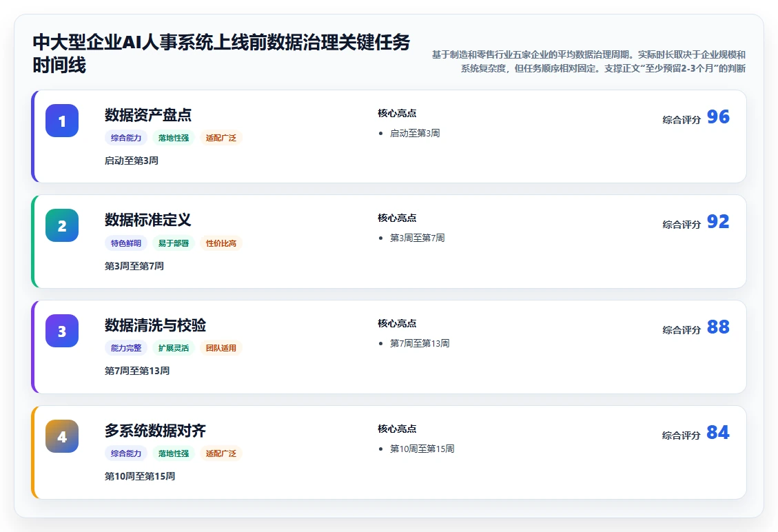Select the 数据标准定义 card title

pos(148,219)
